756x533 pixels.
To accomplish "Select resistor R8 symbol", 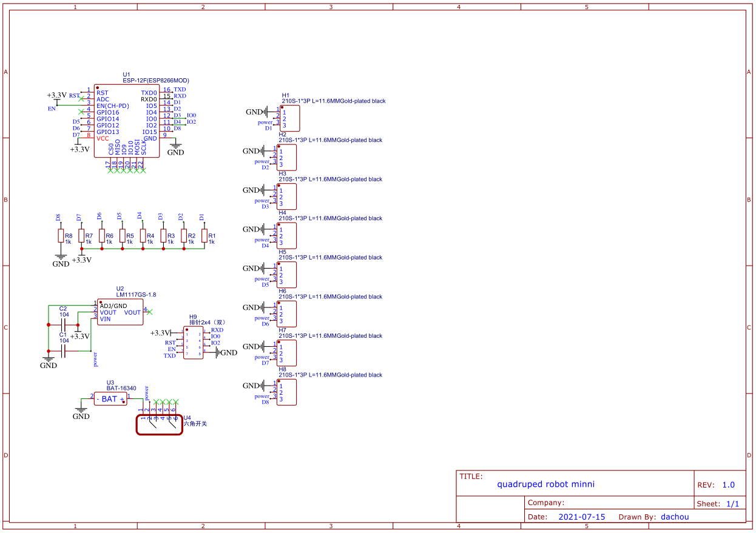I will pyautogui.click(x=61, y=236).
